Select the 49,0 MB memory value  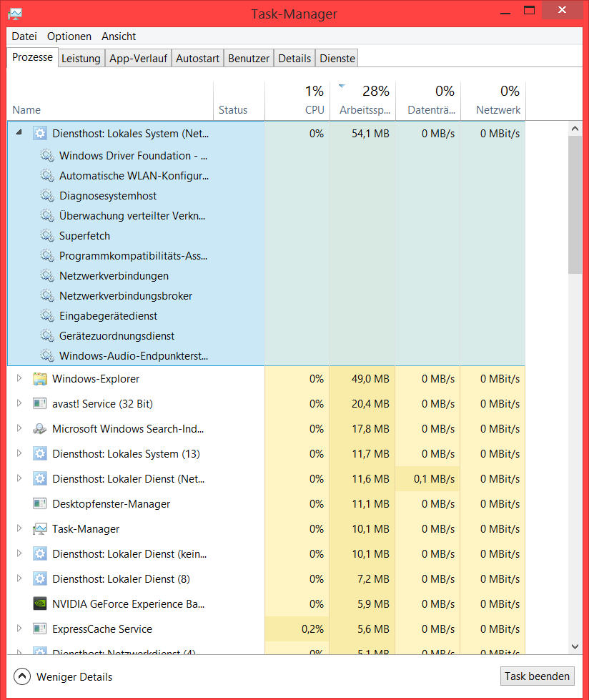click(x=362, y=378)
